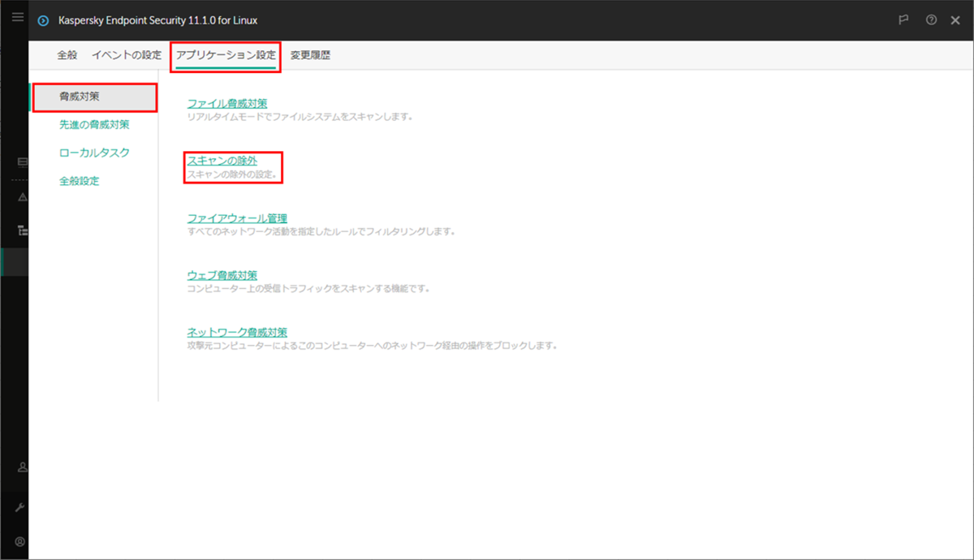This screenshot has height=560, width=974.
Task: Open ネットワーク脅威対策 settings
Action: pos(237,331)
